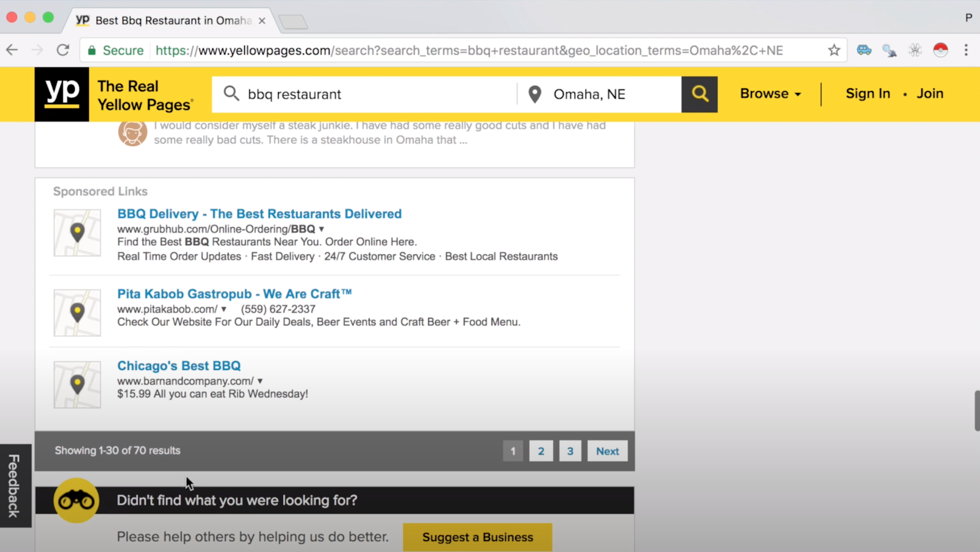Screen dimensions: 980x552
Task: Reload the page with the refresh icon
Action: pos(62,50)
